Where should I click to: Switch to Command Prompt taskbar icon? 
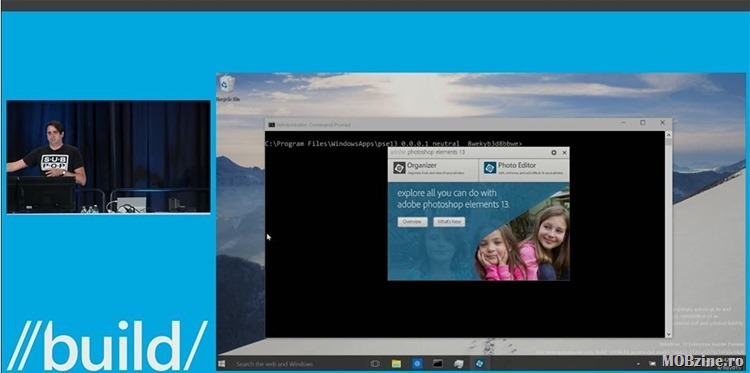click(438, 364)
